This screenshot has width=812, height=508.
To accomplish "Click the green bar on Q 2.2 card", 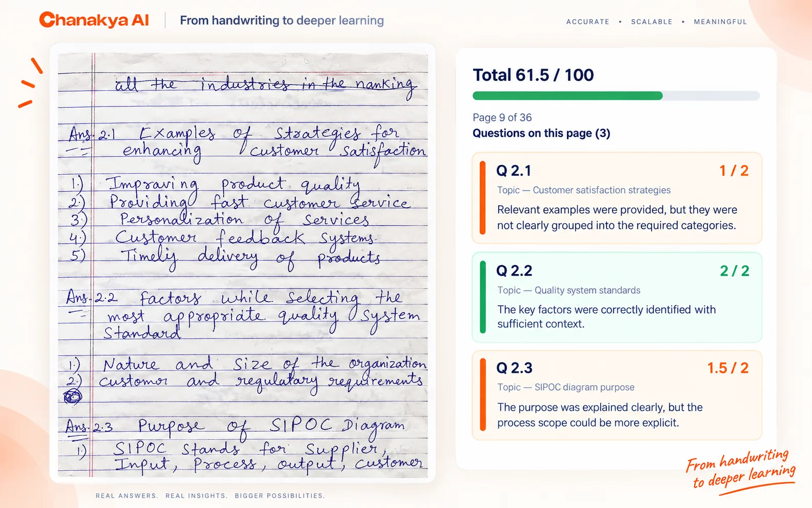I will pos(483,297).
